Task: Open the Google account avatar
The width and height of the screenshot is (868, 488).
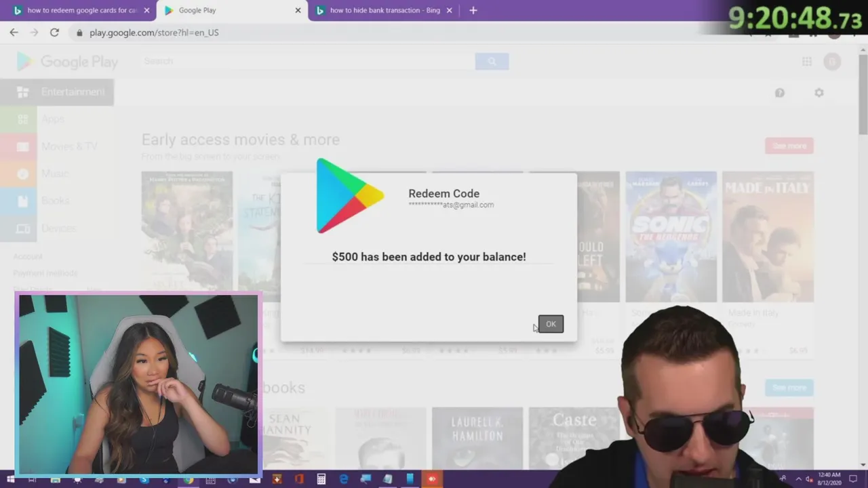Action: pyautogui.click(x=832, y=62)
